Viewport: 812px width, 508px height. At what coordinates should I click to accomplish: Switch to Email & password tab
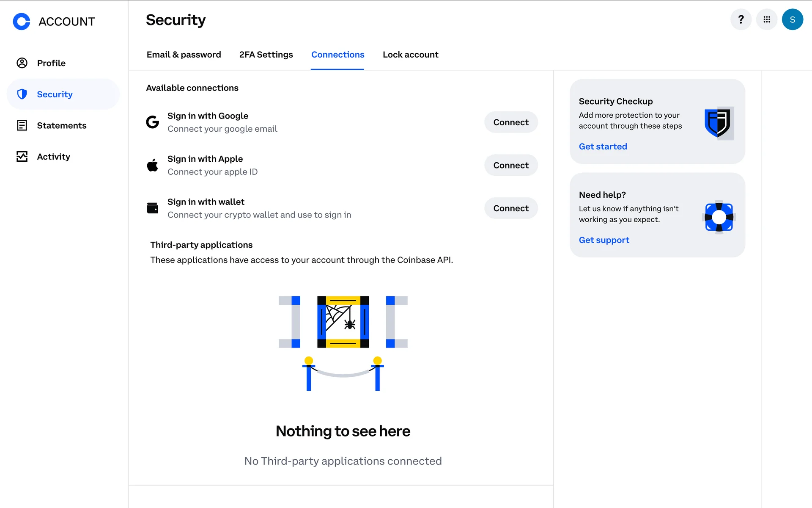(184, 55)
